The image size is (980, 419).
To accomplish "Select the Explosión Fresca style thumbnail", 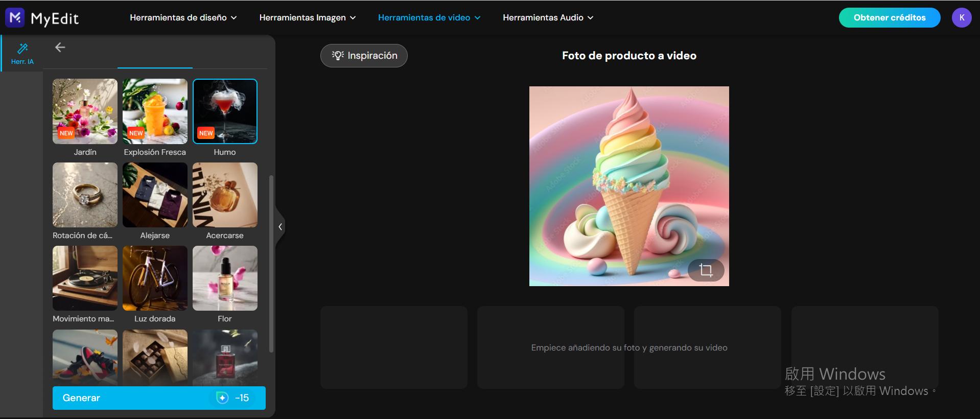I will coord(155,111).
